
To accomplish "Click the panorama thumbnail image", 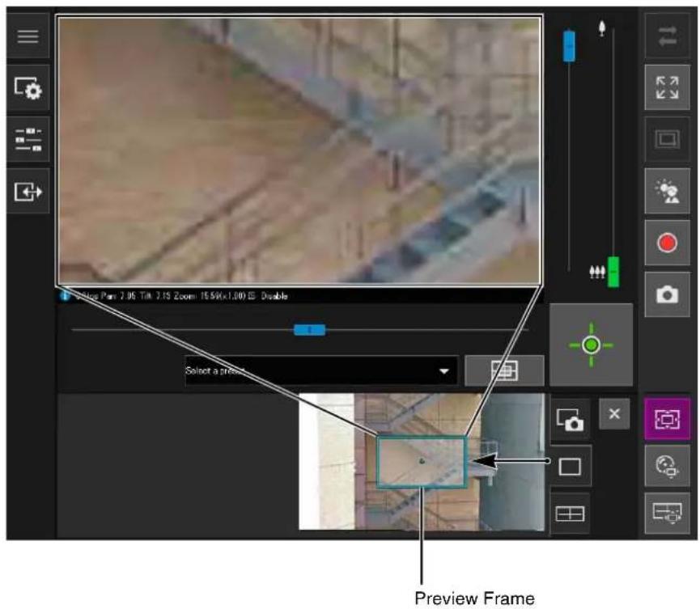I will point(422,461).
